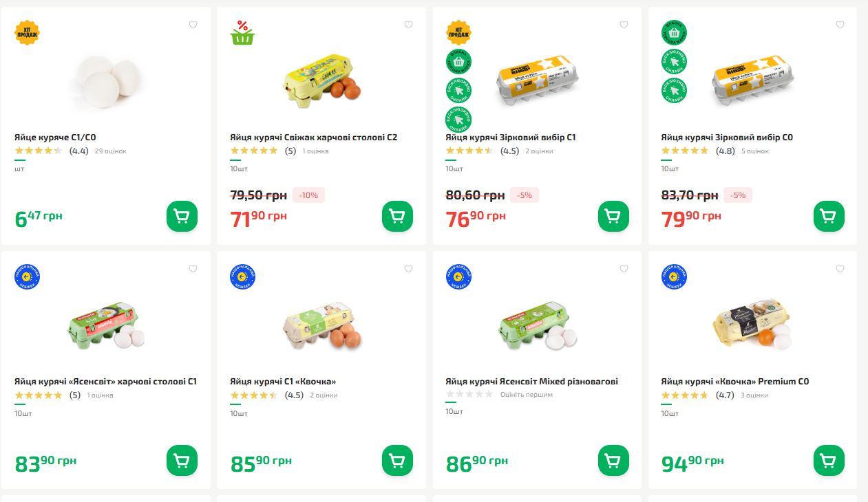Add Ясенсвіт столові С1 eggs to cart
The image size is (868, 502).
point(182,460)
